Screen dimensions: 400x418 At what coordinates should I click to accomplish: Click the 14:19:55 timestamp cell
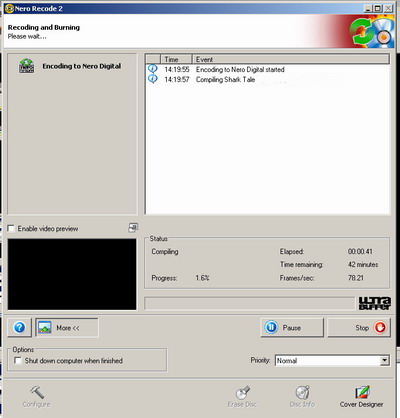(177, 70)
